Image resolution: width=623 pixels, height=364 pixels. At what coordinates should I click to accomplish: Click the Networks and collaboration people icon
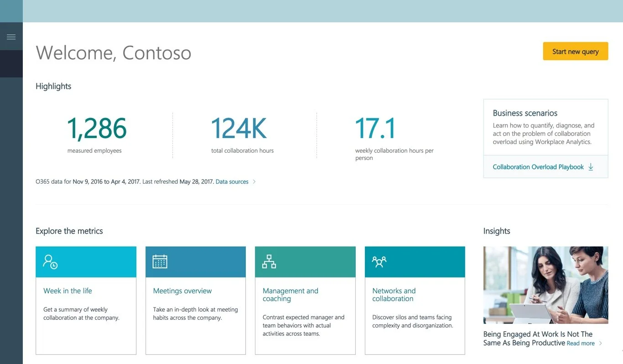click(x=378, y=261)
